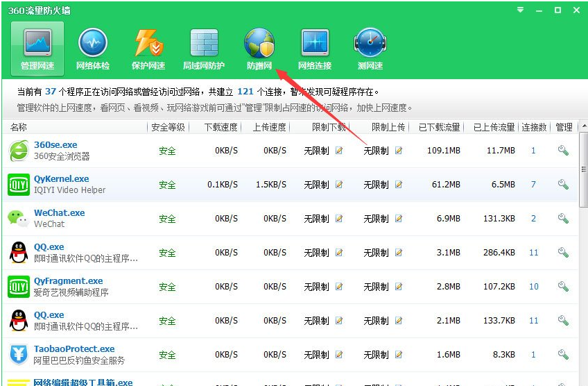Viewport: 588px width, 386px height.
Task: Open manage wrench for QyKernel.exe
Action: click(563, 185)
